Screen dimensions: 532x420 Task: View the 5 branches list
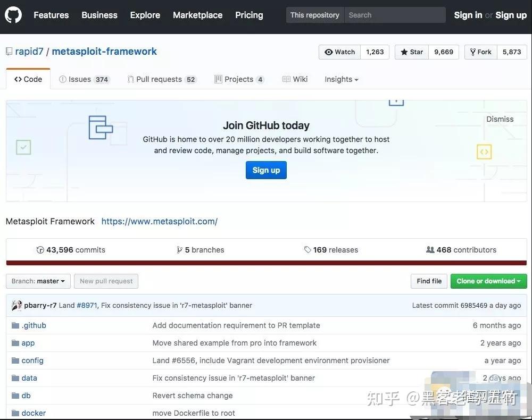tap(201, 250)
